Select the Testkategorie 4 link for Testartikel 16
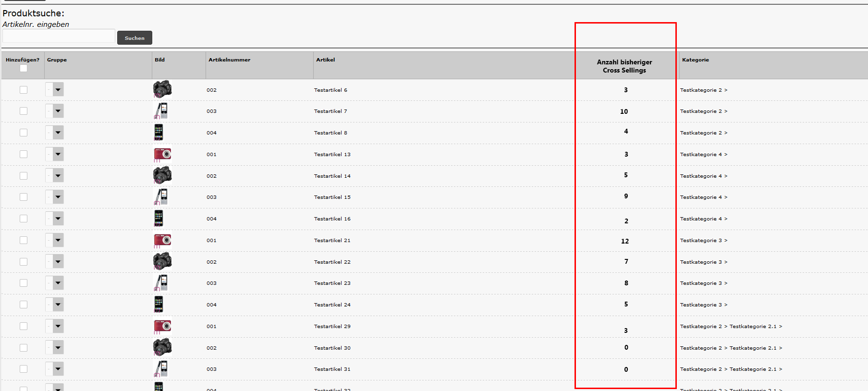This screenshot has height=391, width=868. point(700,219)
